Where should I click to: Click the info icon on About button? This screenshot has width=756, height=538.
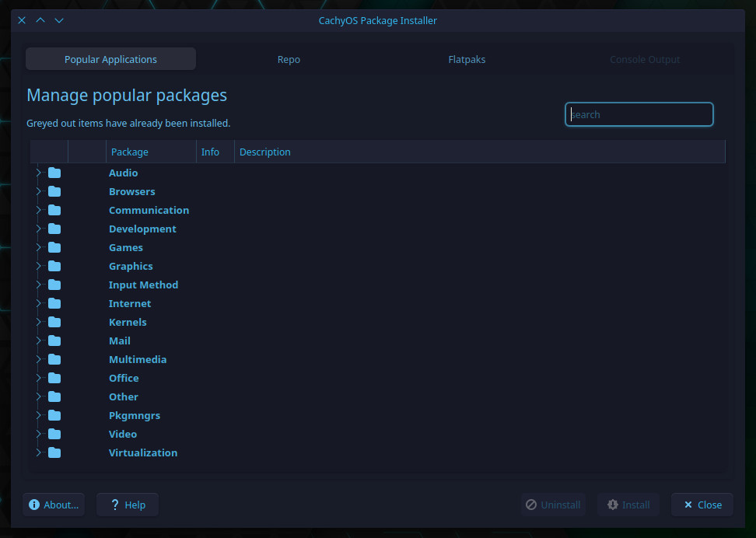(34, 505)
